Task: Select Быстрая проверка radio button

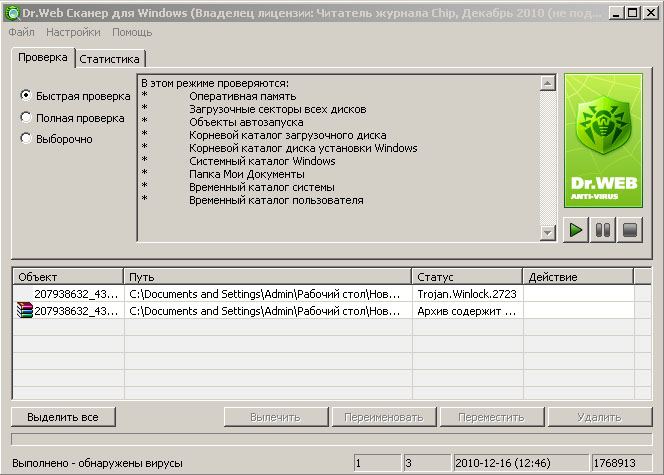Action: [x=26, y=96]
